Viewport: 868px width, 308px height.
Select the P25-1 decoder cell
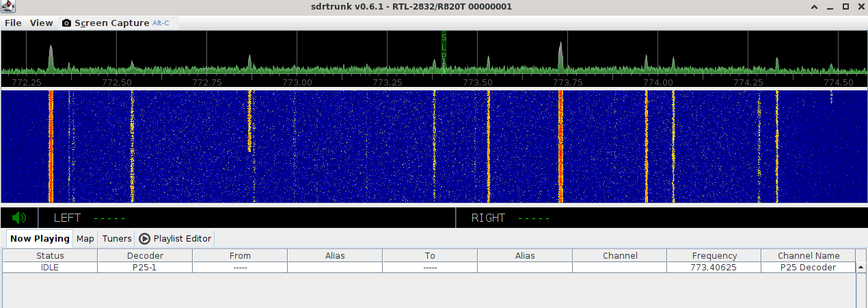(x=145, y=268)
